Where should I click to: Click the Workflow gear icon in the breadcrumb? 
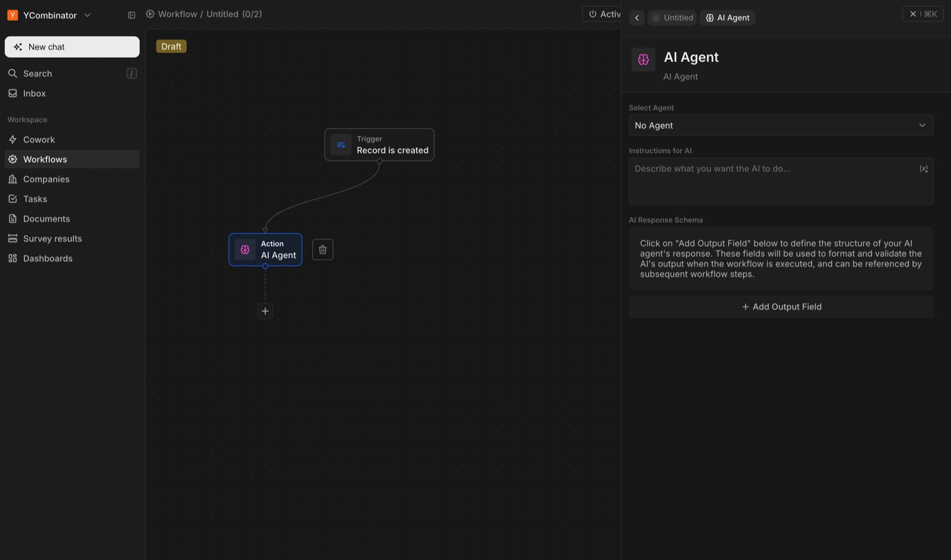tap(150, 14)
